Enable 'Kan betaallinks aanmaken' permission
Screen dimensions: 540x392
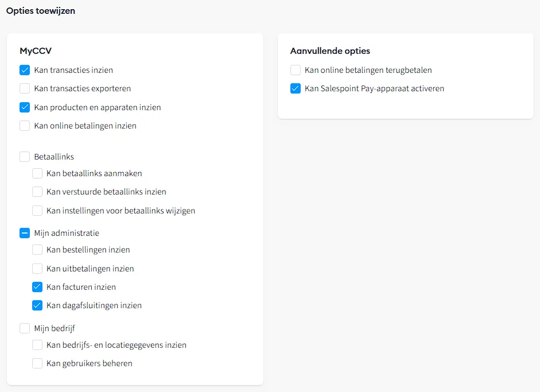[x=37, y=173]
